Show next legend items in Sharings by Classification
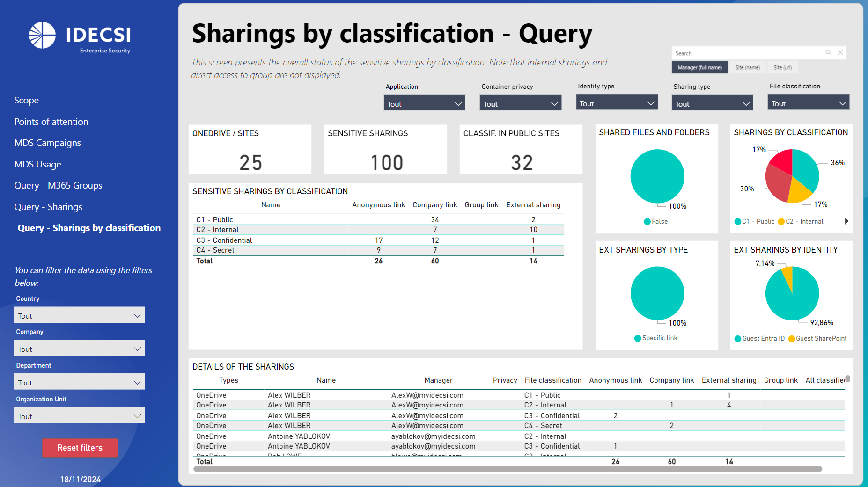Screen dimensions: 868x487 (x=846, y=221)
